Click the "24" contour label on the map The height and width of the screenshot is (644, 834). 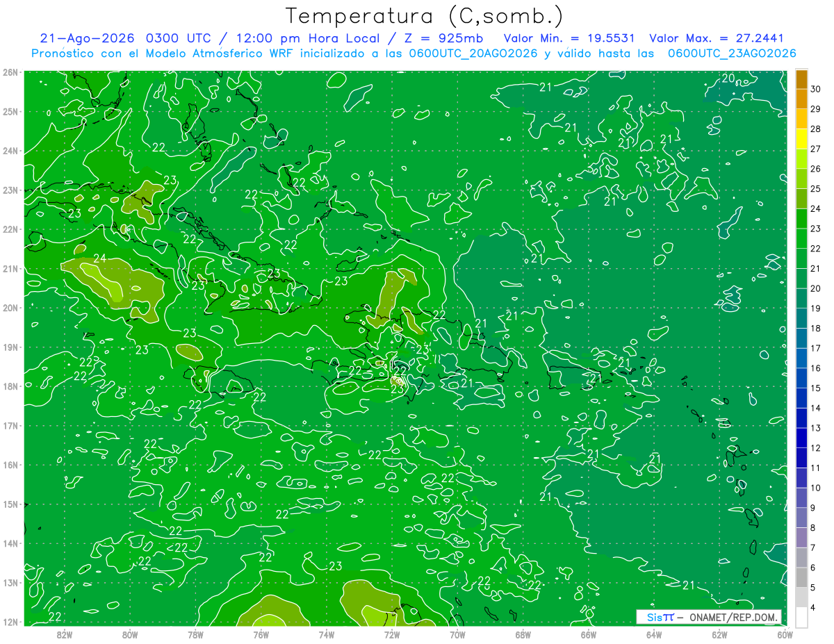pos(100,258)
